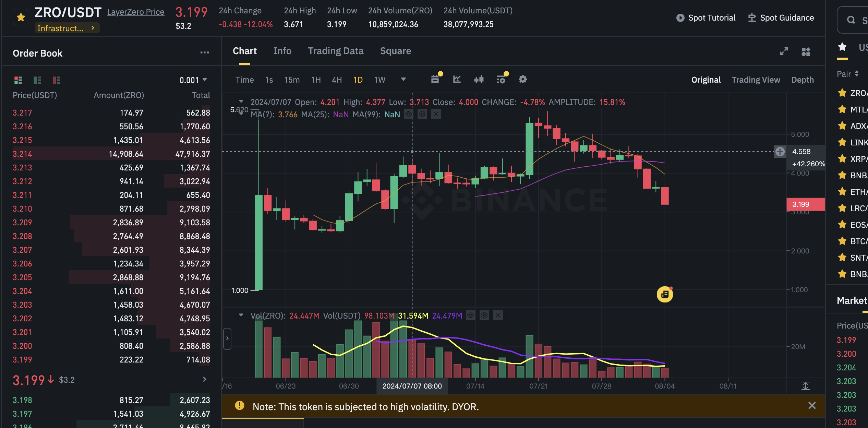Switch chart to Original mode
This screenshot has width=868, height=428.
pos(706,80)
